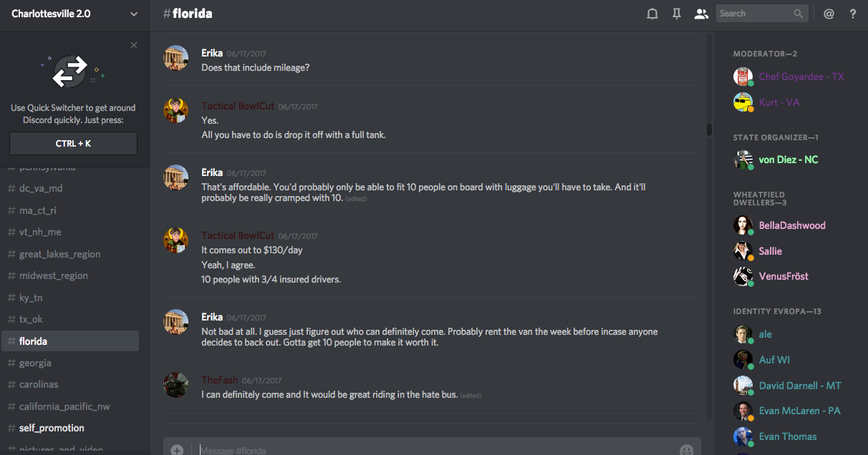Focus the Message #florida text box

coord(430,450)
